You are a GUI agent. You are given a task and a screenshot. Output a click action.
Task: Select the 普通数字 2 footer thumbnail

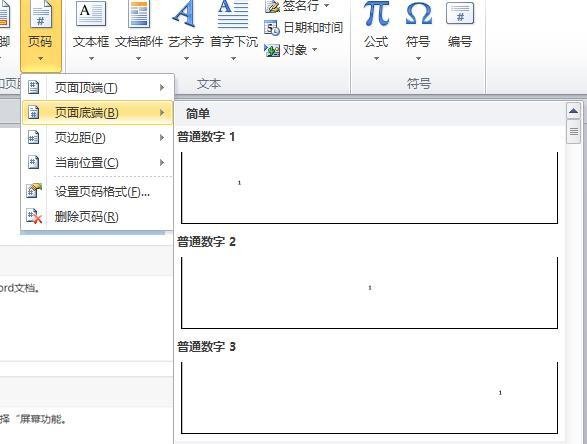coord(369,293)
